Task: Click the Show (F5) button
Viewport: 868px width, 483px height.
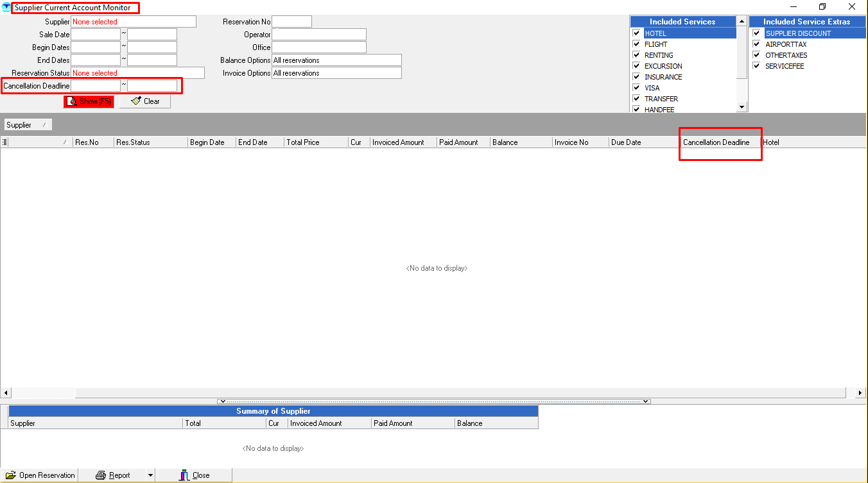Action: tap(89, 101)
